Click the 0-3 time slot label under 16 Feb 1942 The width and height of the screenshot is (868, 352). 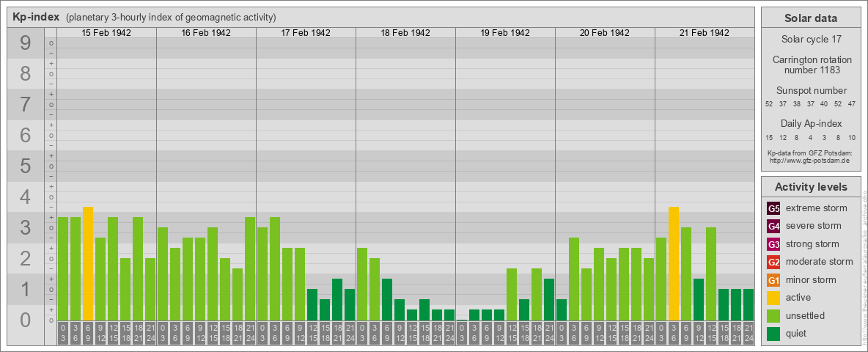(x=163, y=333)
